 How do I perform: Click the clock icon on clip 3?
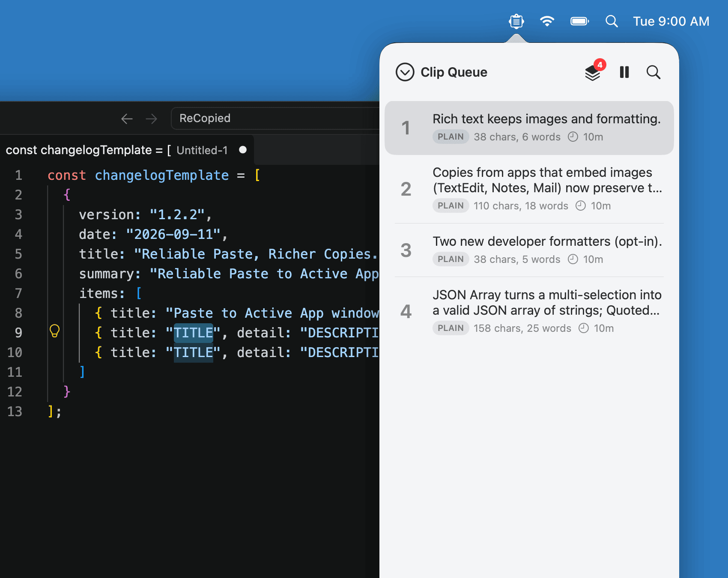[x=573, y=259]
